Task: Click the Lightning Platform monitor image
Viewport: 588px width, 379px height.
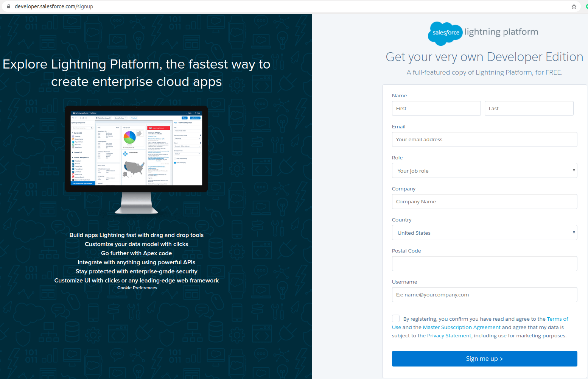Action: click(x=136, y=159)
